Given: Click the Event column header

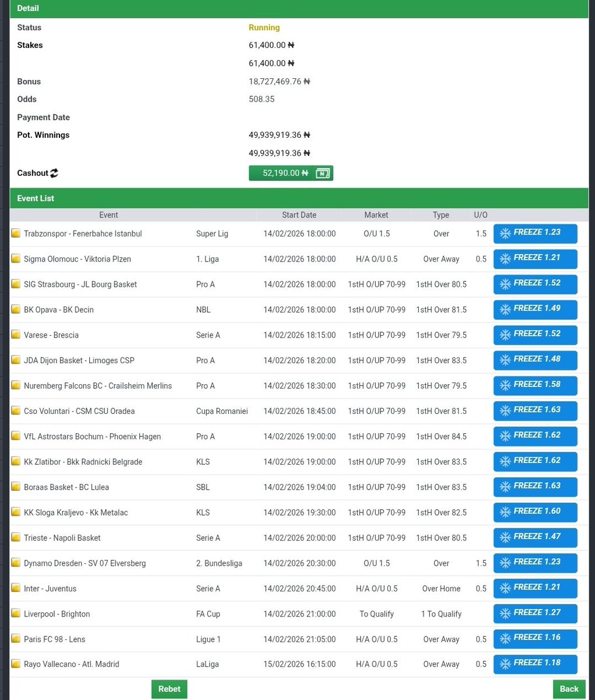Looking at the screenshot, I should click(x=108, y=215).
